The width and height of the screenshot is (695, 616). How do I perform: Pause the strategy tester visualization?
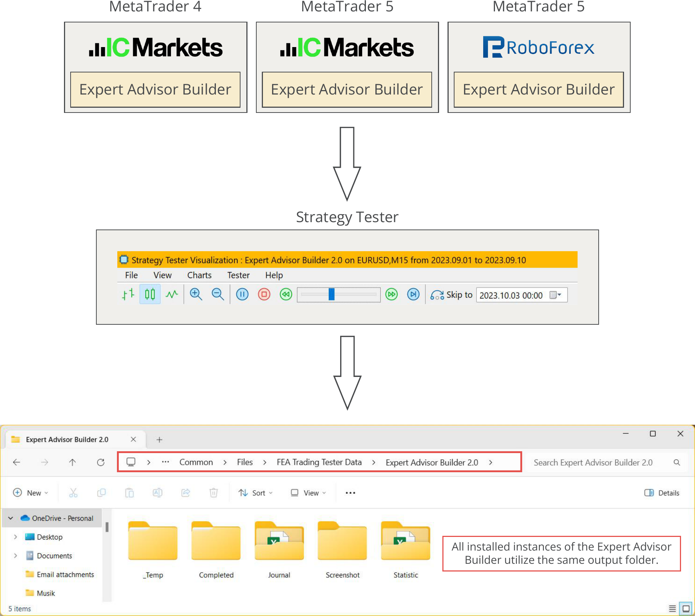click(x=242, y=295)
